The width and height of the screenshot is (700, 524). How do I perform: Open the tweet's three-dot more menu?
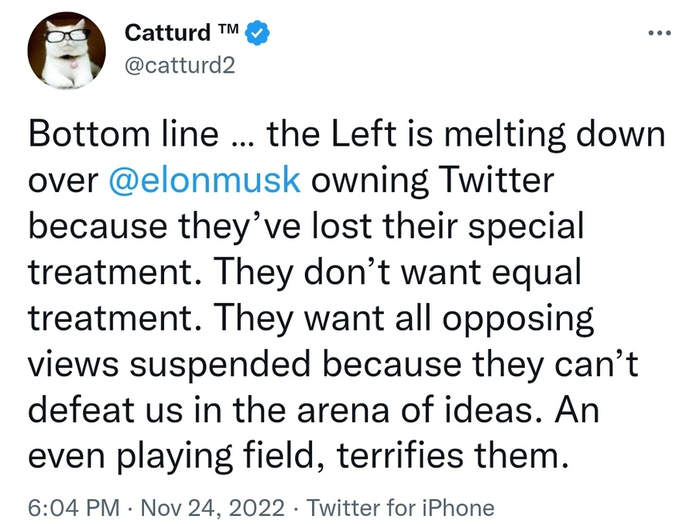pos(658,31)
